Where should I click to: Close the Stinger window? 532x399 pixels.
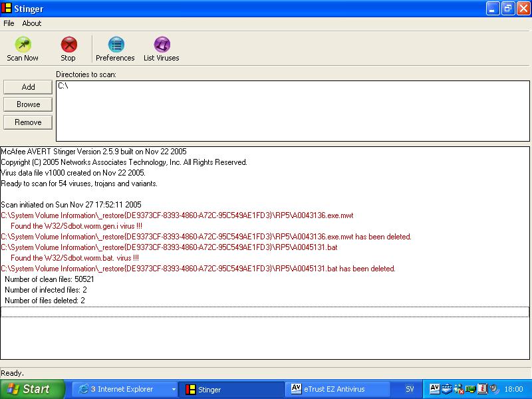523,9
